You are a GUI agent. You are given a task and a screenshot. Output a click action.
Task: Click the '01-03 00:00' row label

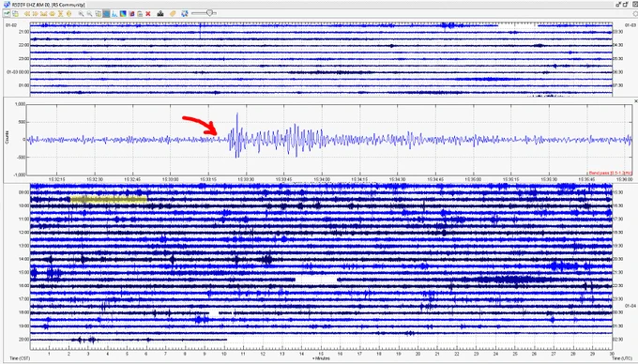(x=18, y=72)
